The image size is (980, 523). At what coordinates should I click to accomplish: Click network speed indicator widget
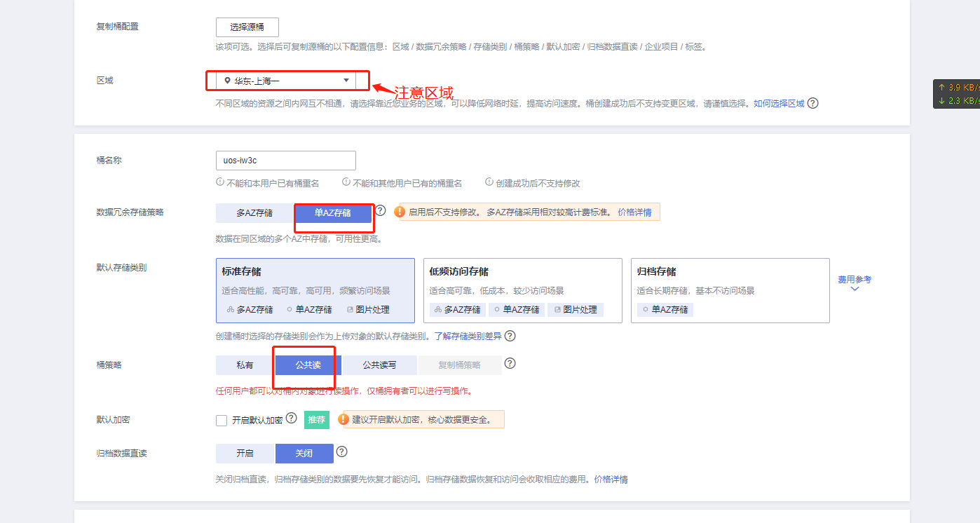click(x=956, y=94)
